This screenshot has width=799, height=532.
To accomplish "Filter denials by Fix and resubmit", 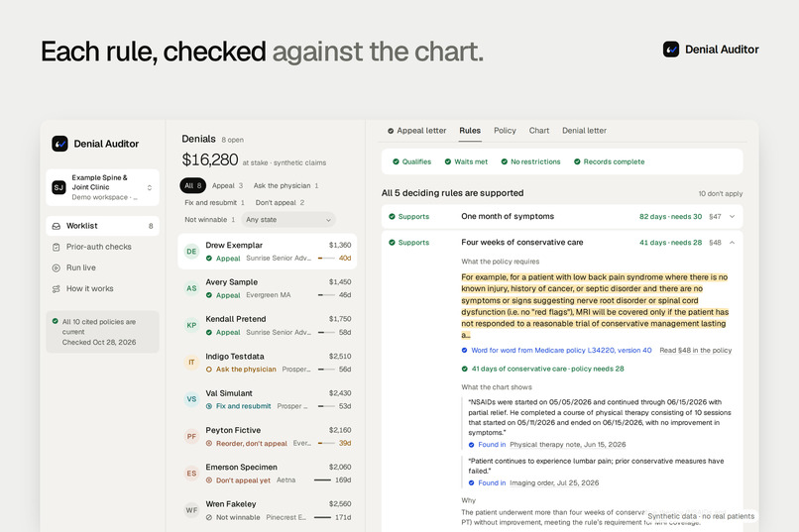I will point(214,203).
